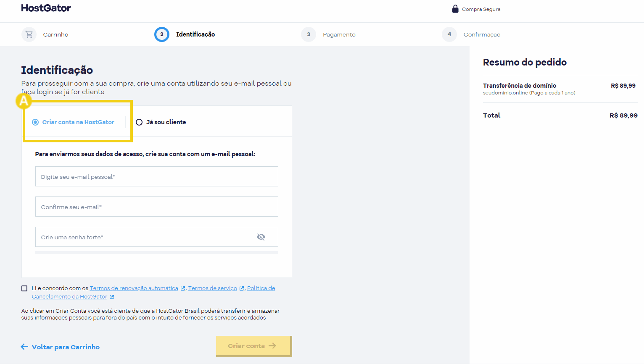Open Termos de serviço link
Image resolution: width=644 pixels, height=364 pixels.
(x=213, y=288)
